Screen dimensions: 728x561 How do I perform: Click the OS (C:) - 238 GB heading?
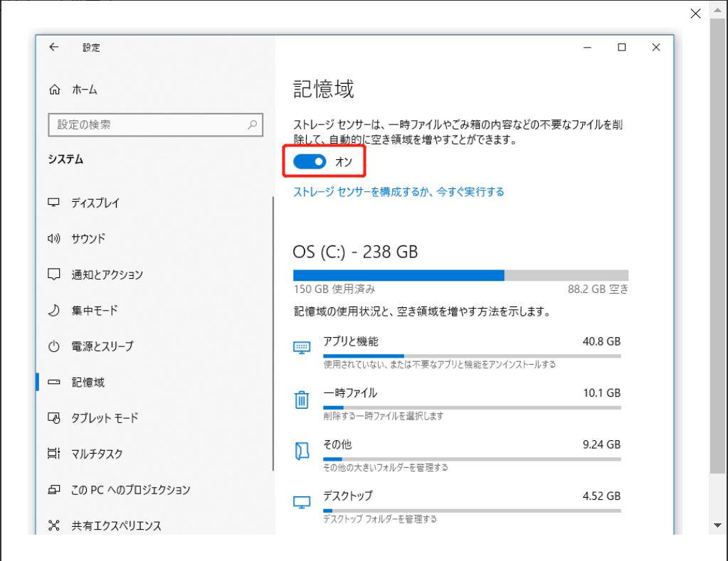click(355, 252)
